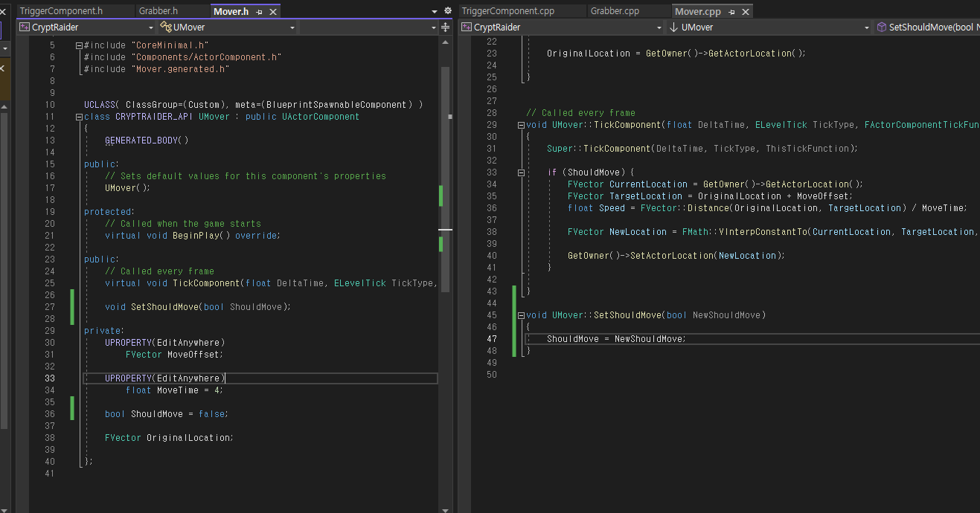Open the right pane's CryptRaider project dropdown

(x=561, y=28)
